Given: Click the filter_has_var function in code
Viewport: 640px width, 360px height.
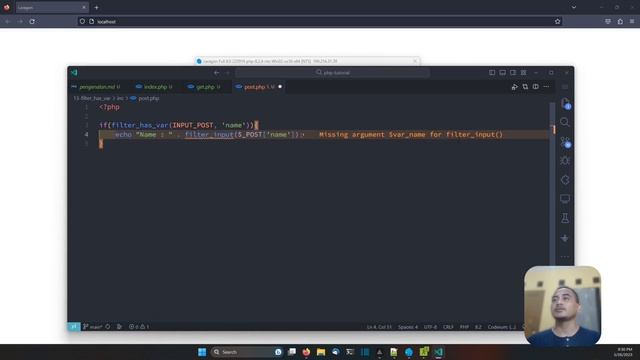Looking at the screenshot, I should pyautogui.click(x=140, y=125).
